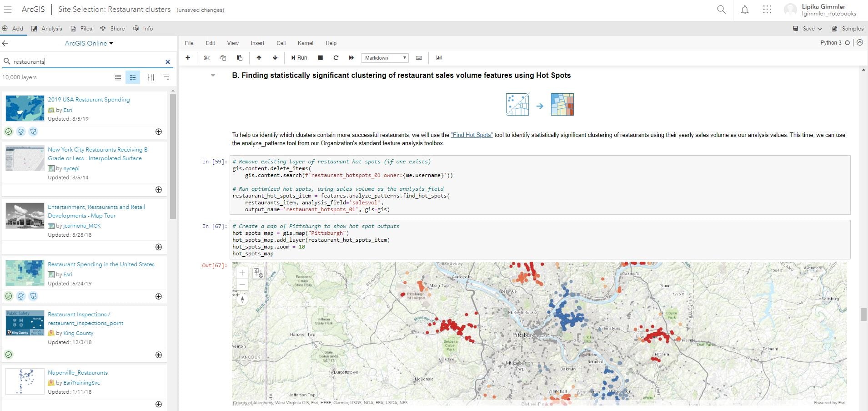Viewport: 868px width, 411px height.
Task: Open sort options for layer results
Action: click(x=166, y=77)
